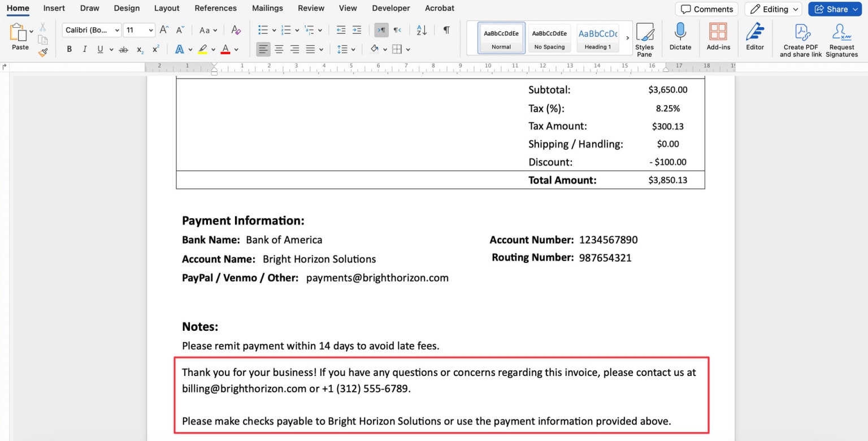Switch to the Review tab
Image resolution: width=868 pixels, height=441 pixels.
[x=311, y=8]
